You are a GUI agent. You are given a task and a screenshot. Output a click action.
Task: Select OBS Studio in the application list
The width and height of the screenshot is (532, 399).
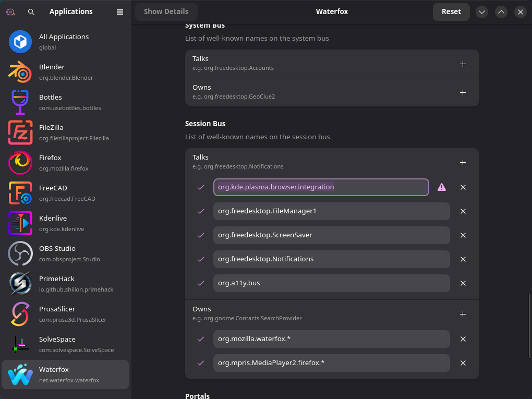65,253
